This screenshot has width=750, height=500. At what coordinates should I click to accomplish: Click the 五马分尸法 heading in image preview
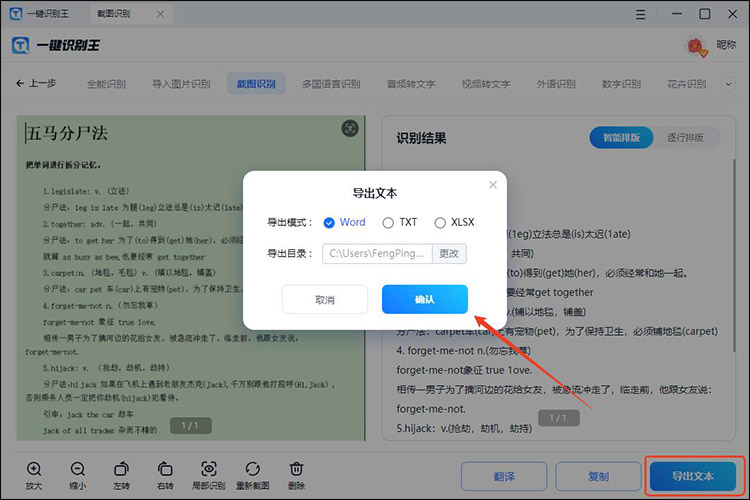coord(66,133)
